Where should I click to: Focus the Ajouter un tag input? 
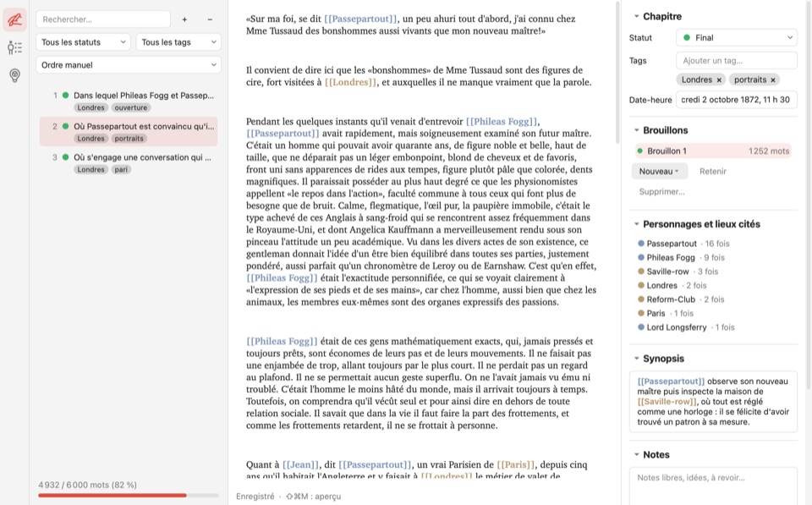[x=737, y=61]
